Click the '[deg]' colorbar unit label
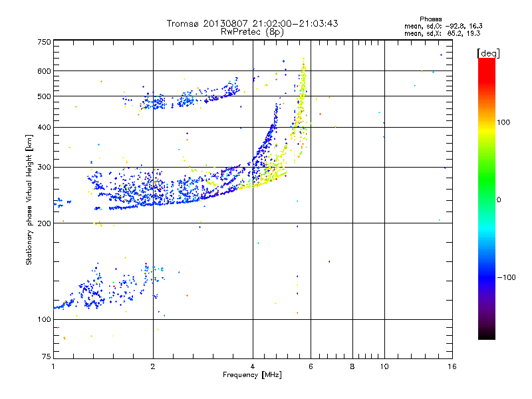Image resolution: width=532 pixels, height=399 pixels. (488, 53)
